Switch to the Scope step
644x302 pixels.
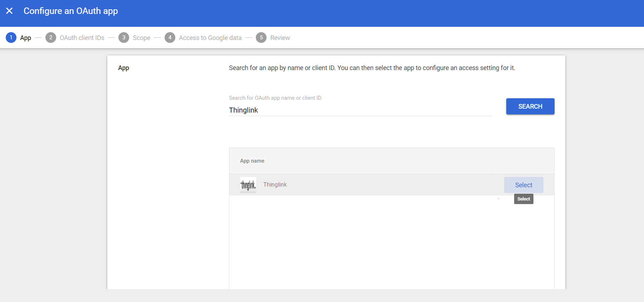click(141, 38)
